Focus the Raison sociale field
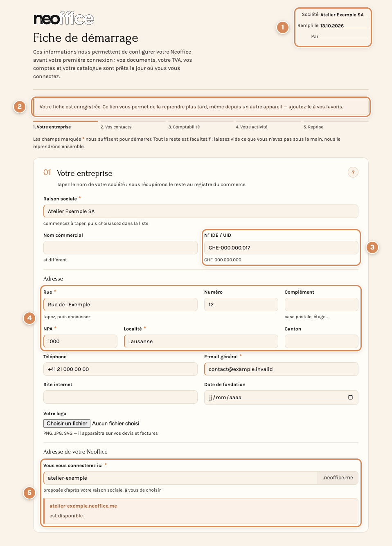The width and height of the screenshot is (392, 546). click(x=201, y=211)
